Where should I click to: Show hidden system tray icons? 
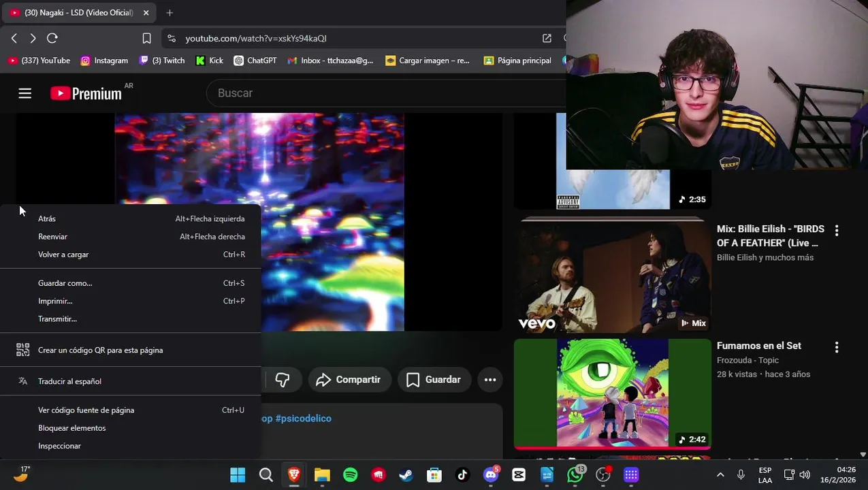tap(720, 475)
